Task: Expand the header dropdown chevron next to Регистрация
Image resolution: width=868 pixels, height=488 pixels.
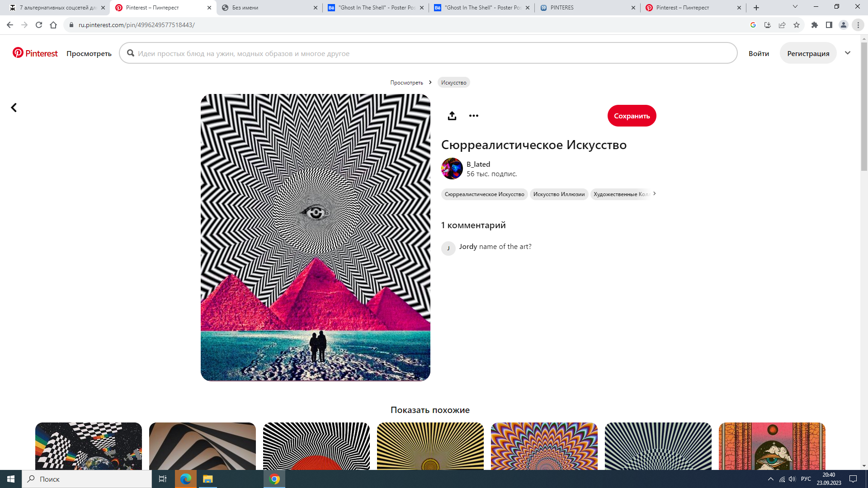Action: tap(848, 53)
